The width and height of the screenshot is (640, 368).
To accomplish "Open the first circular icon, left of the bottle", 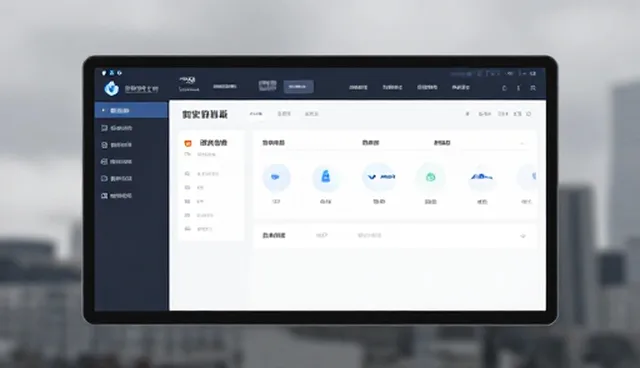I will tap(276, 177).
